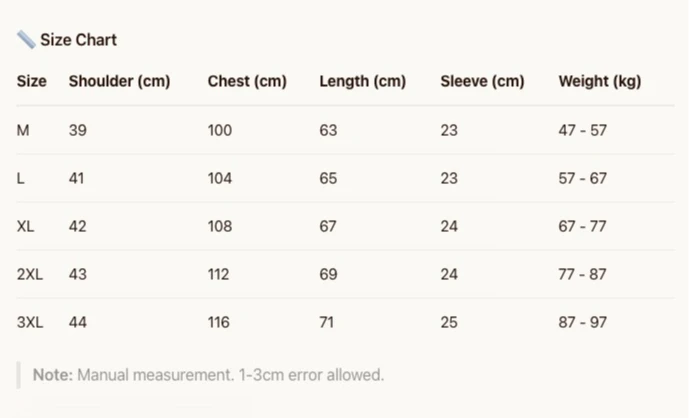The width and height of the screenshot is (689, 418).
Task: Select the 3XL size row label
Action: [x=30, y=323]
